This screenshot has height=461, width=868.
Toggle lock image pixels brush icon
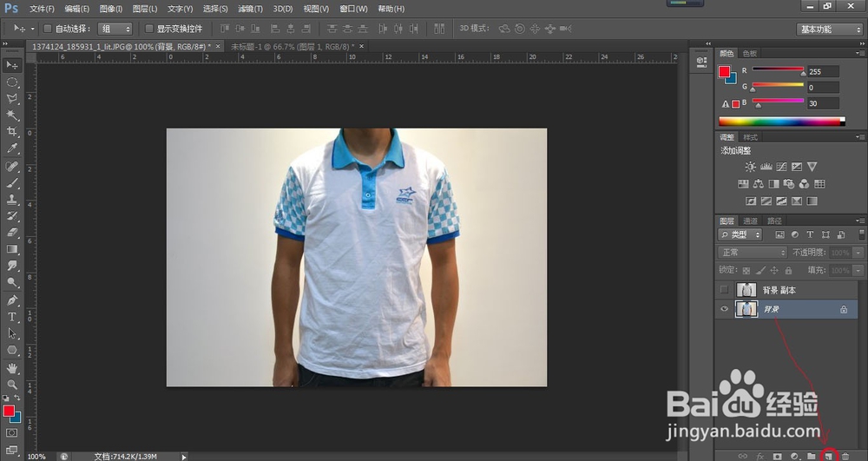tap(760, 271)
